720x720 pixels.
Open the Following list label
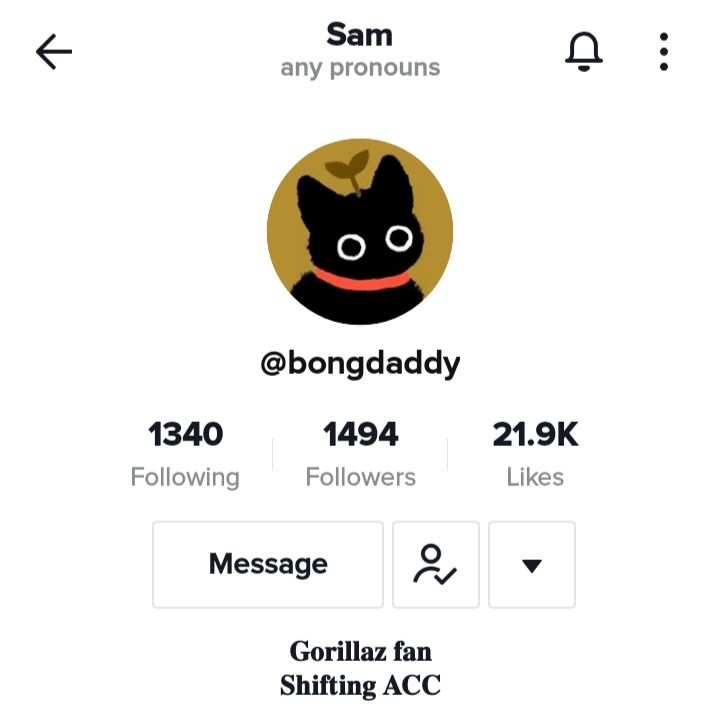point(185,478)
